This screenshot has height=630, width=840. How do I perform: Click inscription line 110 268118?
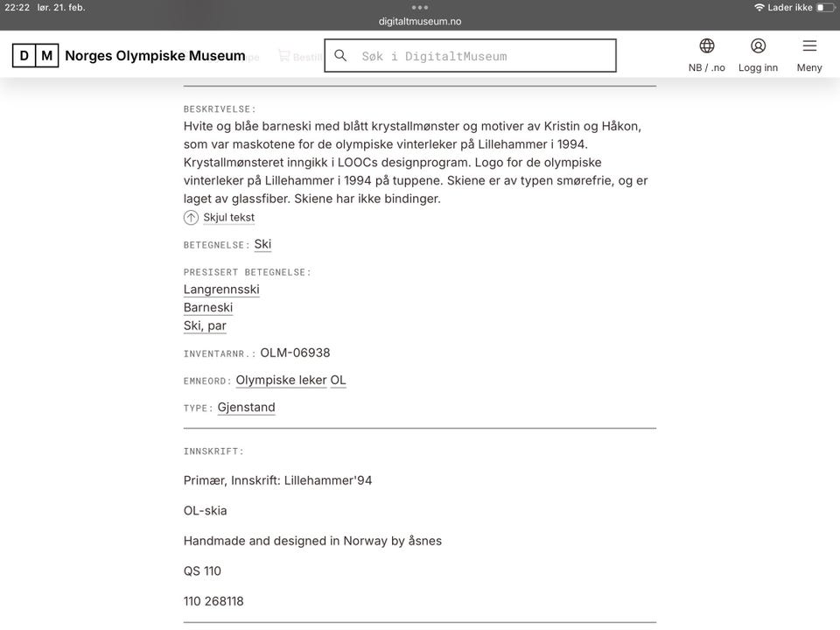pyautogui.click(x=213, y=601)
